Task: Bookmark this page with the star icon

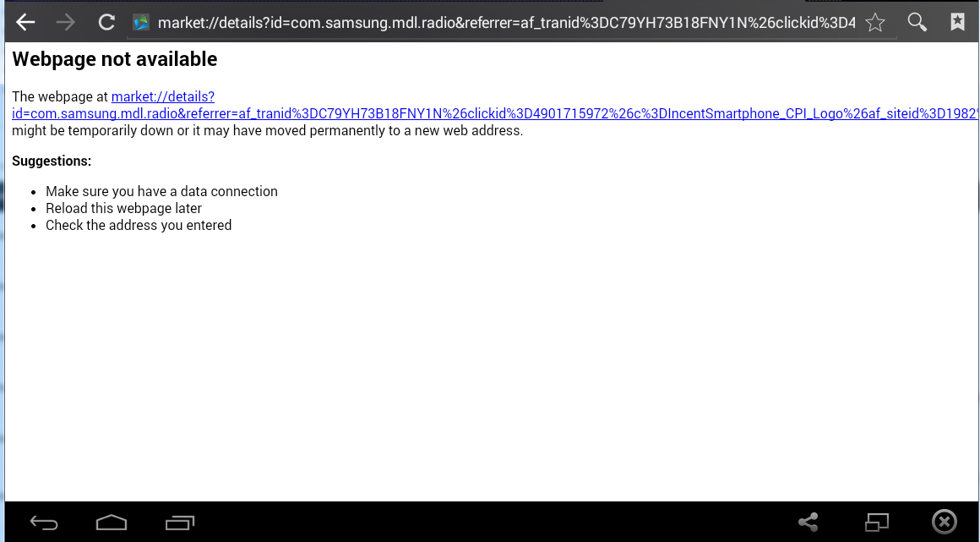Action: (x=876, y=23)
